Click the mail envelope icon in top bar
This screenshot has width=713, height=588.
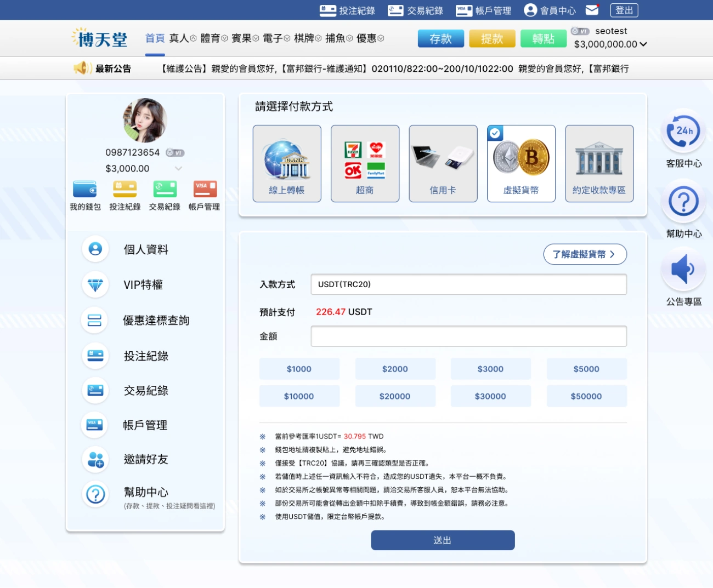click(x=592, y=10)
